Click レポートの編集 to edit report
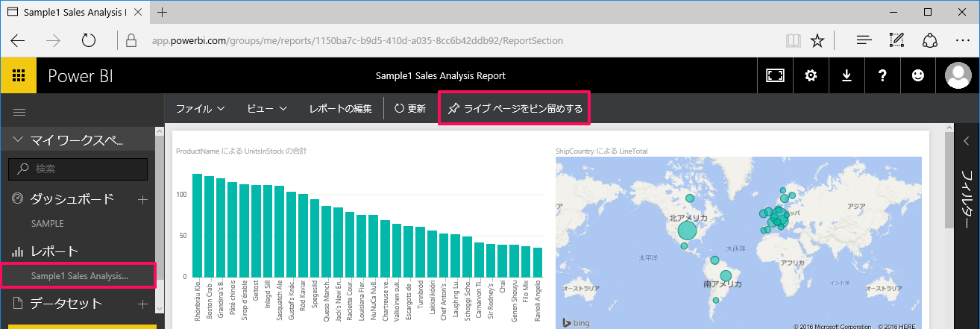Viewport: 980px width, 329px height. coord(340,109)
